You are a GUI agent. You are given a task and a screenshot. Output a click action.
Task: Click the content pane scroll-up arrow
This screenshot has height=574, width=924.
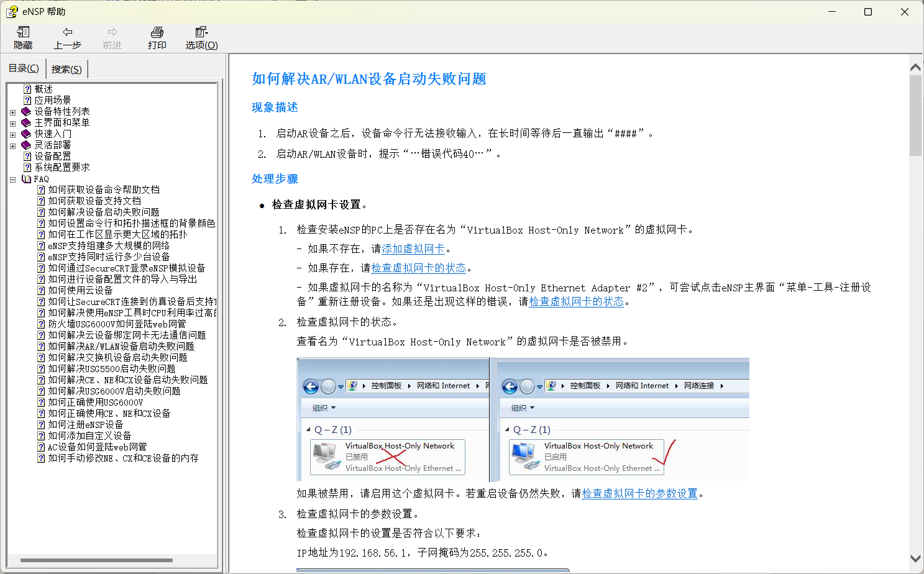coord(915,67)
